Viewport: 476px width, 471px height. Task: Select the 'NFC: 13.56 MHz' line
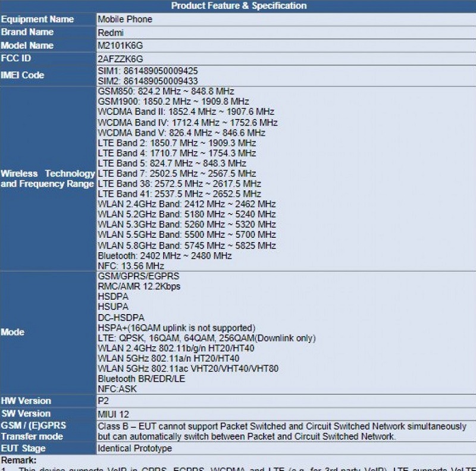[x=131, y=266]
